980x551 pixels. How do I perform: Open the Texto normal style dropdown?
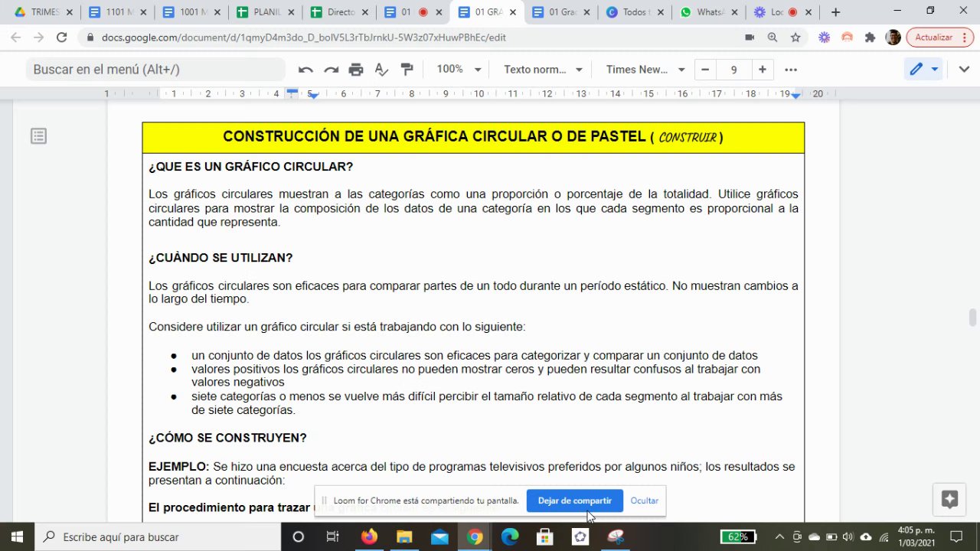tap(543, 70)
